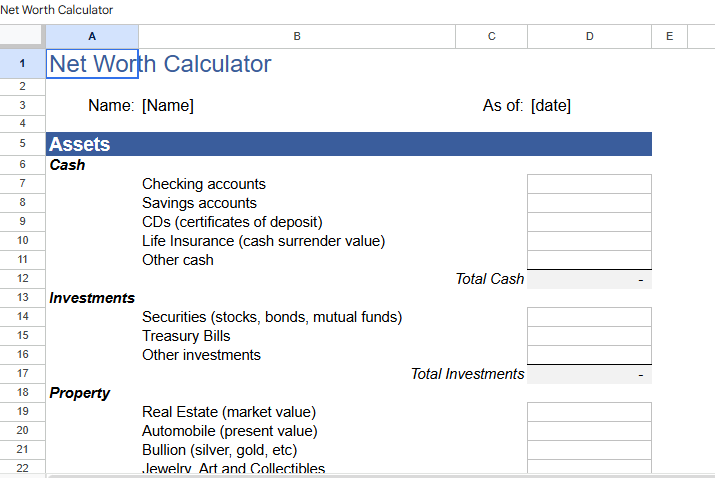Click 'Life Insurance (cash surrender value)' label
The height and width of the screenshot is (478, 715).
tap(264, 241)
